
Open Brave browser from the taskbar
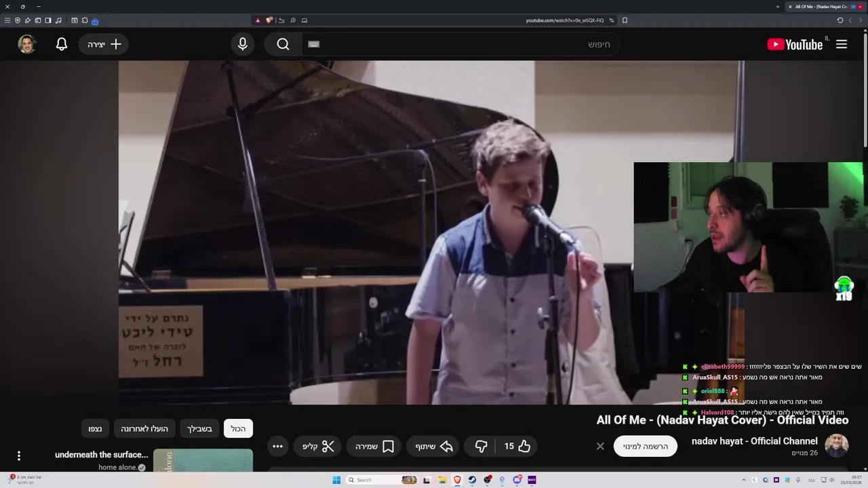pos(457,480)
